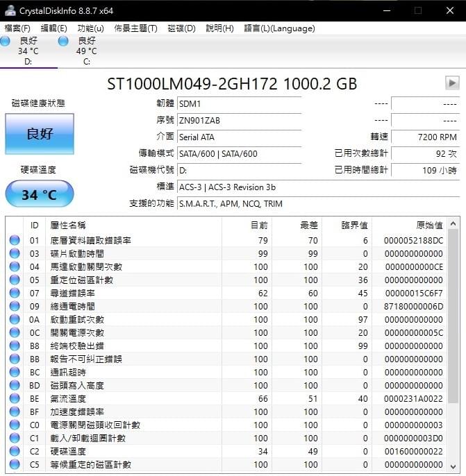
Task: Click the rotation rate field 7200 RPM
Action: [x=425, y=137]
